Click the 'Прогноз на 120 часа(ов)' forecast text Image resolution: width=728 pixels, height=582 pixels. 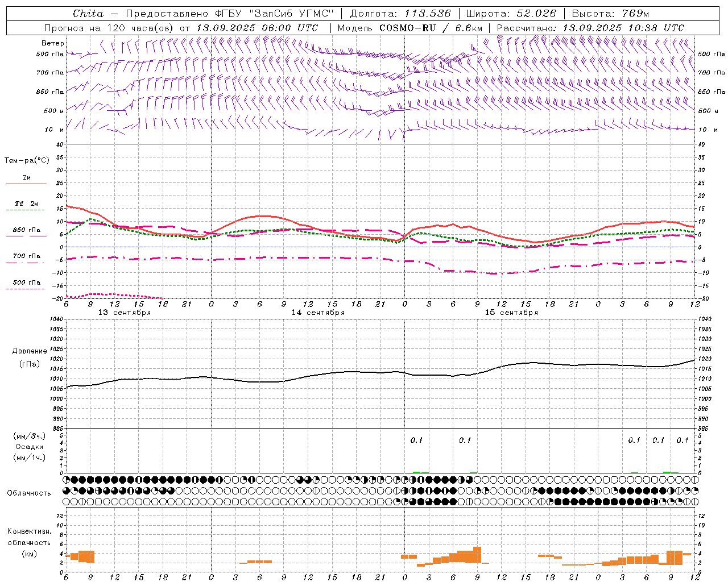coord(109,28)
